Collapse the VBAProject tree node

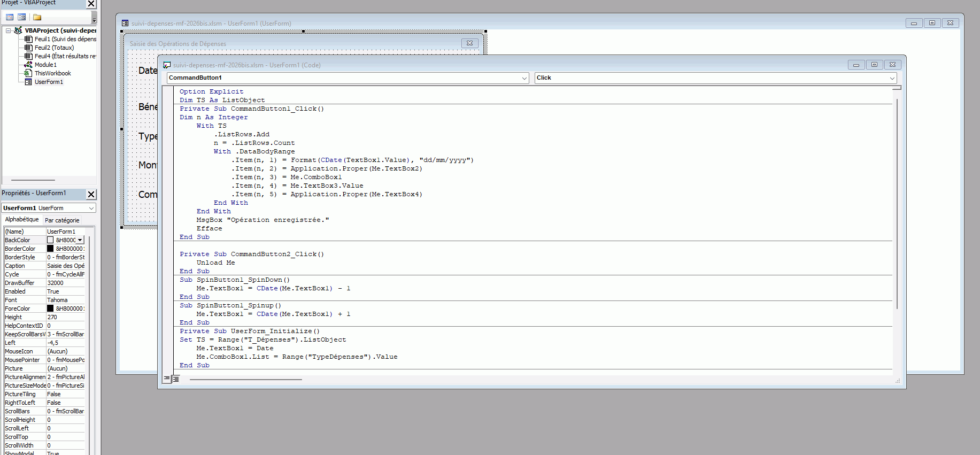pos(8,30)
